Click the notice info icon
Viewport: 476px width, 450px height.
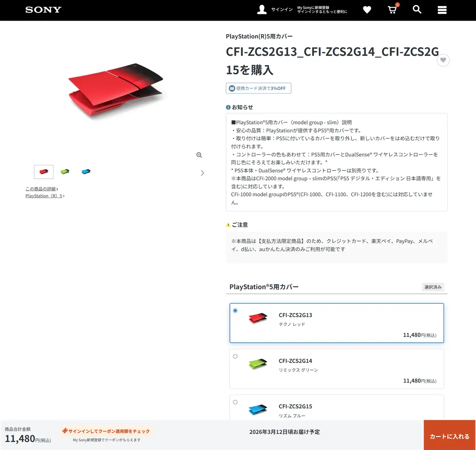point(228,107)
